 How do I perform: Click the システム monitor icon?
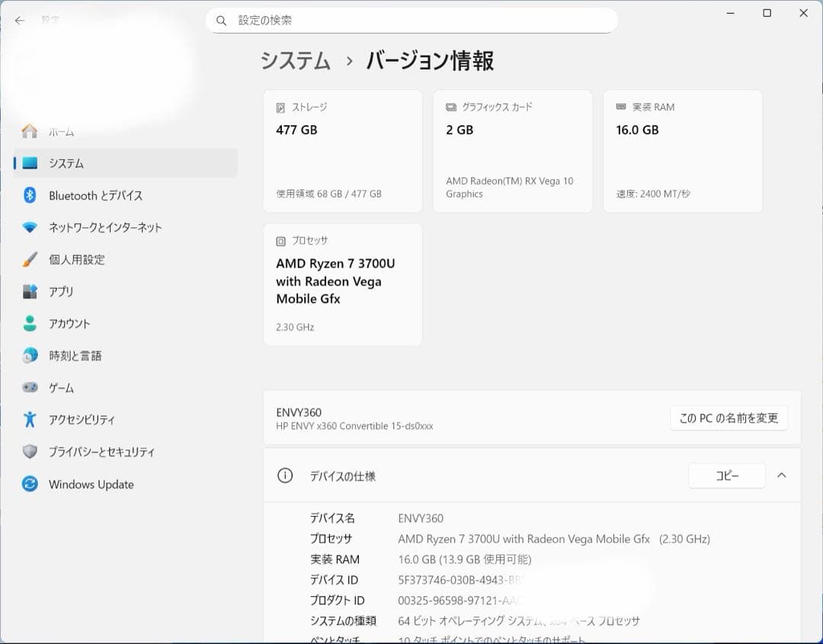point(30,163)
